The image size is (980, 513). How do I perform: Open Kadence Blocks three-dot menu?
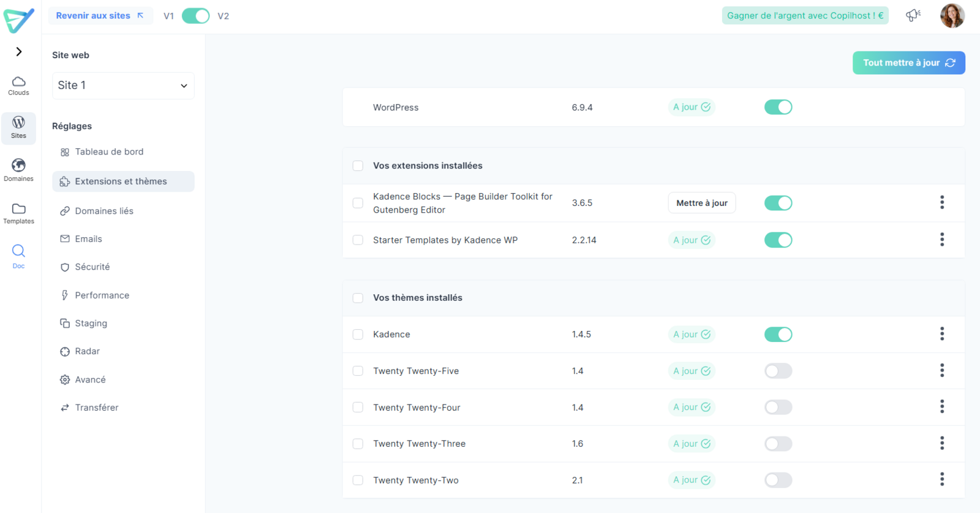[x=942, y=202]
